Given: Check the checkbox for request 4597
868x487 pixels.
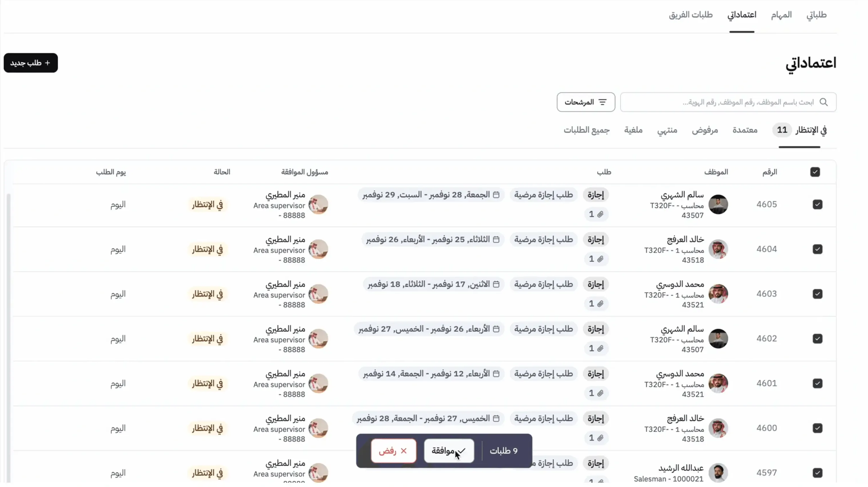Looking at the screenshot, I should point(818,473).
